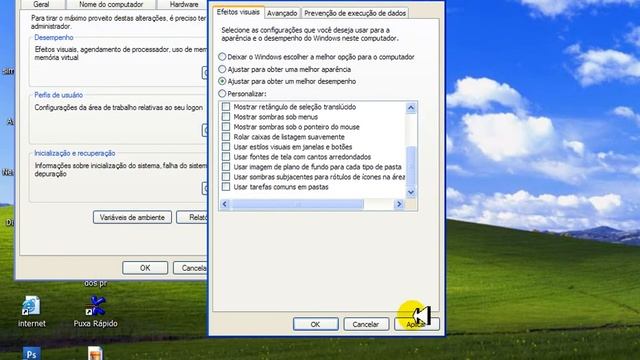Click the vertical scrollbar thumb in the list
This screenshot has width=640, height=360.
411,166
